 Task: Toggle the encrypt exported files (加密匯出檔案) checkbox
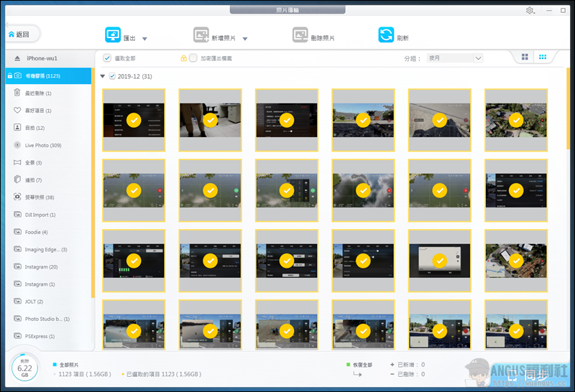(x=193, y=58)
